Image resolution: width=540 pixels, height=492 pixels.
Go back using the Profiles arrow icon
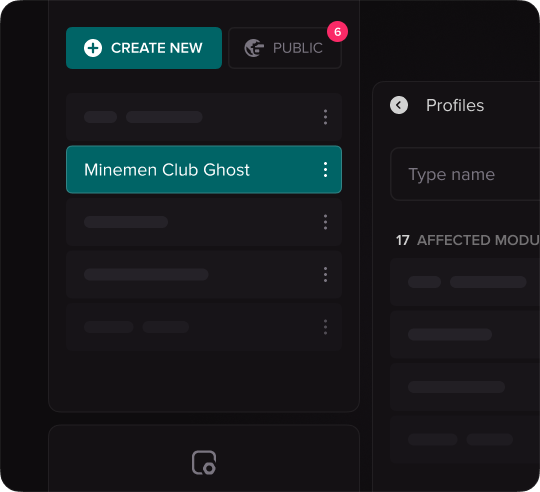click(399, 105)
